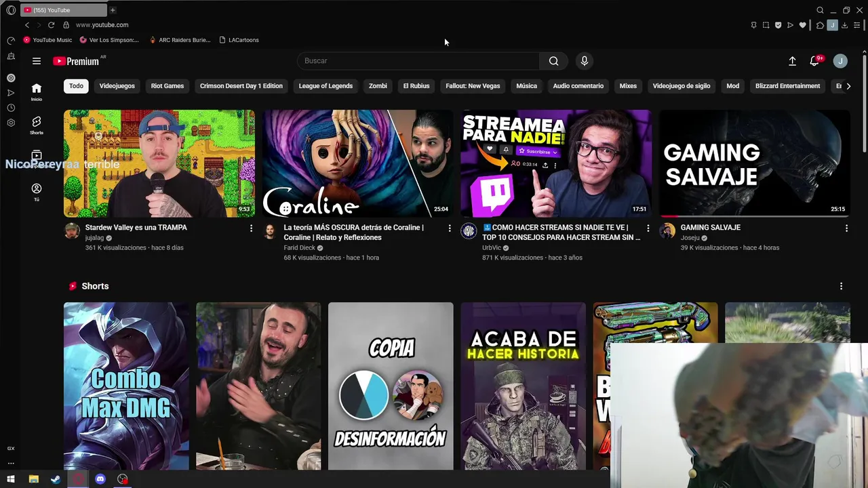Send page with the Flow arrow icon
This screenshot has height=488, width=868.
pyautogui.click(x=790, y=25)
